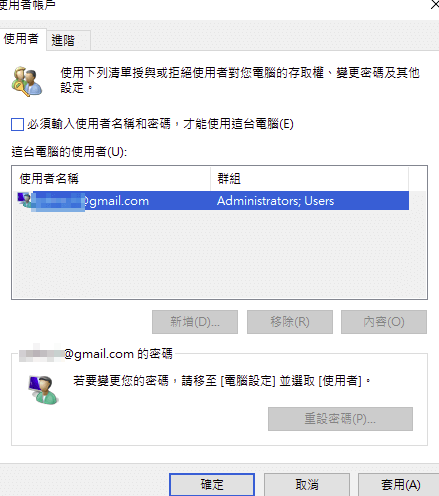The width and height of the screenshot is (439, 496).
Task: Click the Administrators; Users group cell
Action: 275,201
